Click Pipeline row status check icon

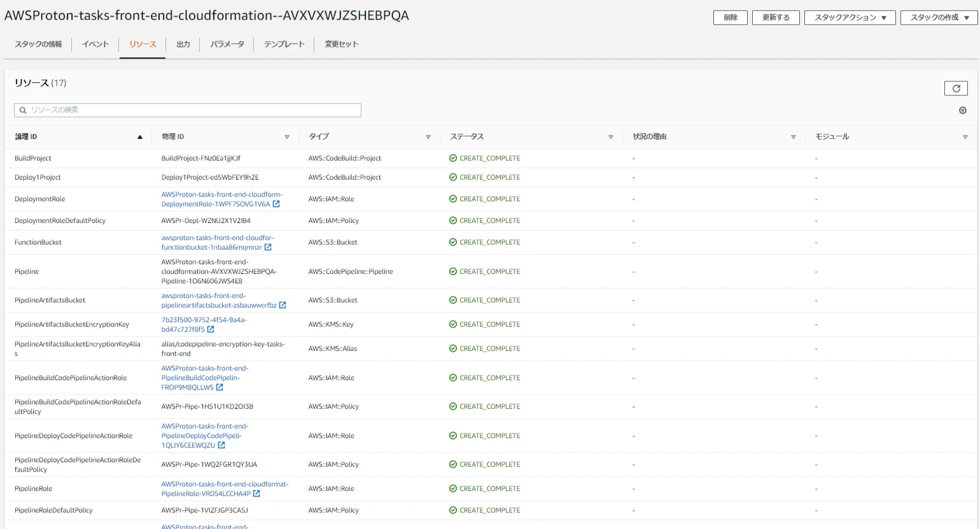click(453, 272)
